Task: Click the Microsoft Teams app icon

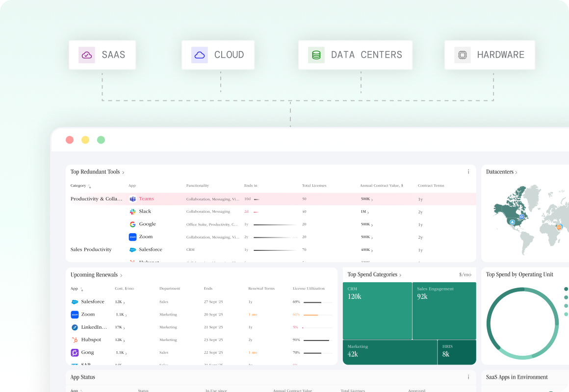Action: 133,199
